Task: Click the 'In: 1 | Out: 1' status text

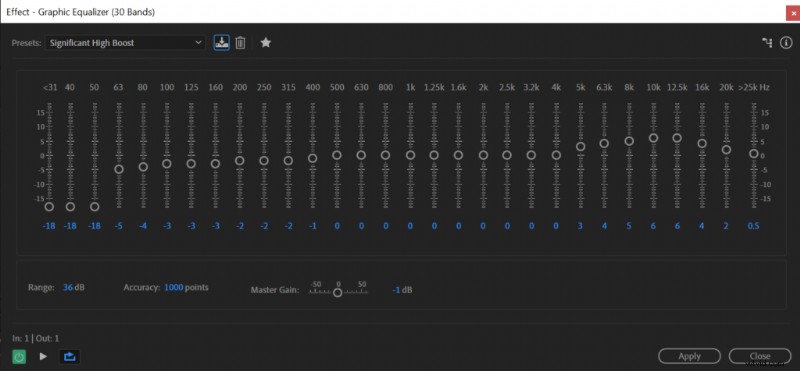Action: [36, 338]
